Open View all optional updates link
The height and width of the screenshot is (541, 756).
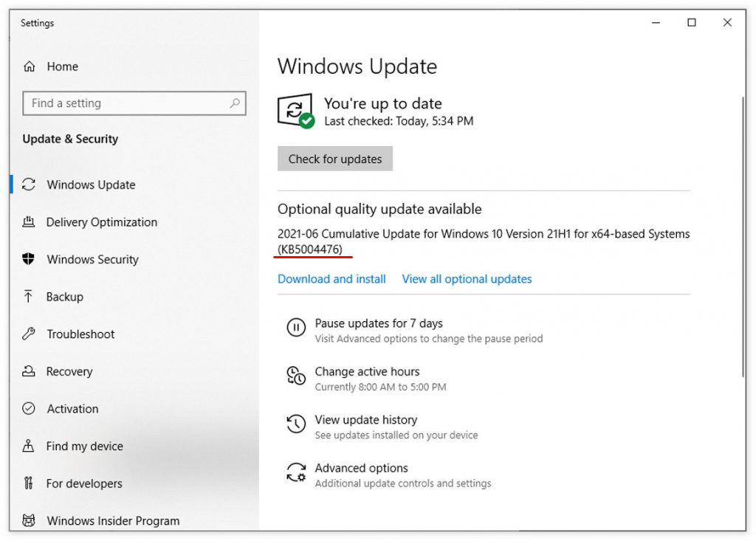click(x=467, y=279)
